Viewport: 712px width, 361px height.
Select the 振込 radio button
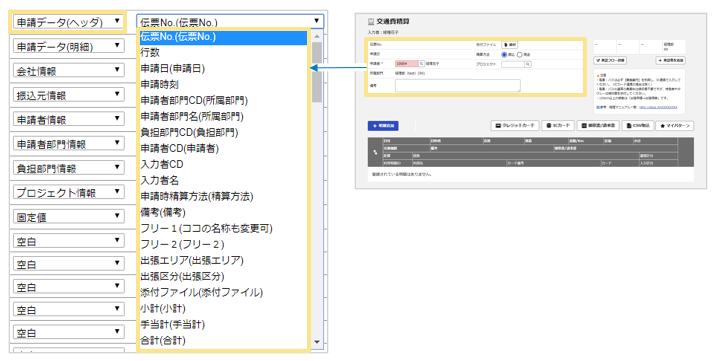coord(504,54)
